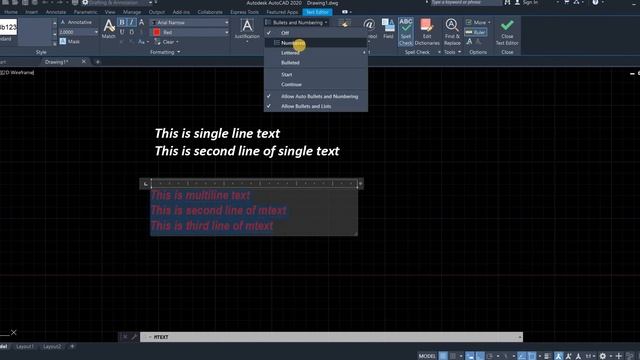This screenshot has width=640, height=360.
Task: Choose the Numbered list option
Action: pyautogui.click(x=316, y=42)
